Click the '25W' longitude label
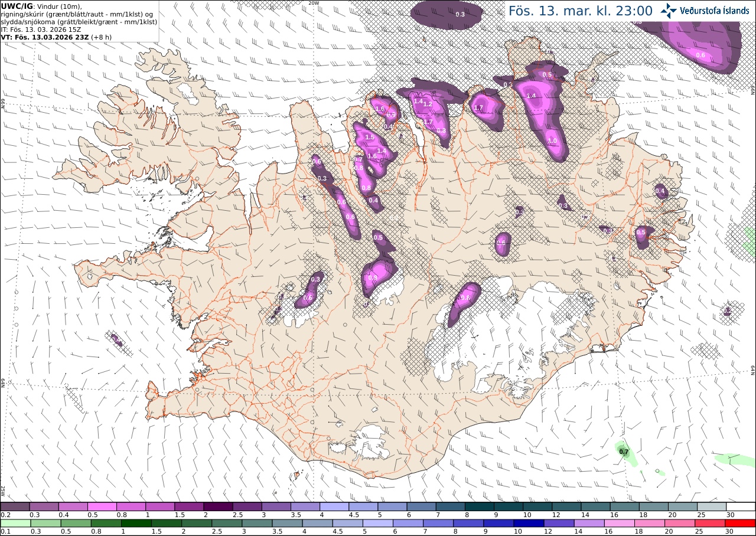This screenshot has height=536, width=756. coord(3,491)
